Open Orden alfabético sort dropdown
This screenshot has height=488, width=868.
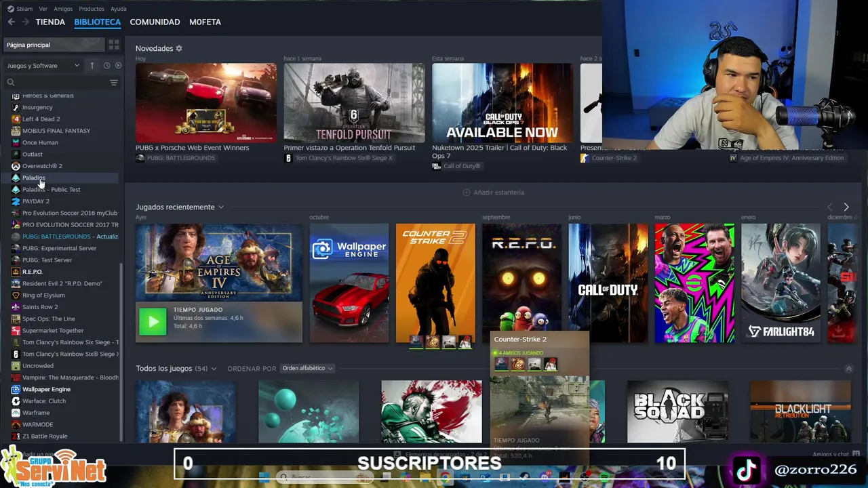(x=307, y=369)
